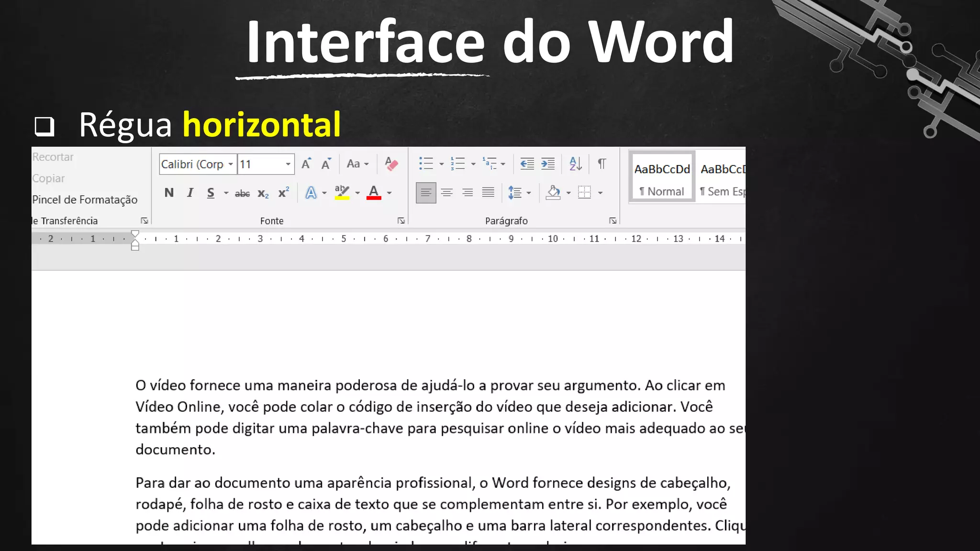Apply Bullets list icon

(x=426, y=164)
